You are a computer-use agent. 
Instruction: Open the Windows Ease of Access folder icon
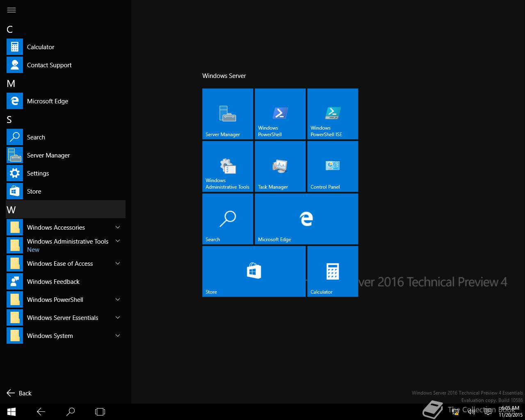click(x=15, y=264)
